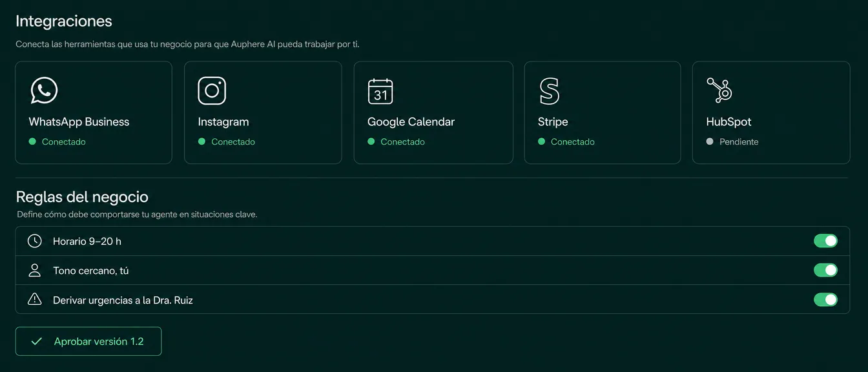The height and width of the screenshot is (372, 868).
Task: Click the checkmark icon in Aprobar button
Action: click(x=37, y=341)
